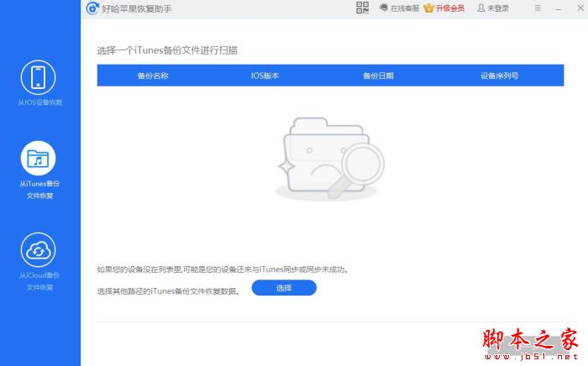This screenshot has width=588, height=366.
Task: Minimize the application window
Action: (x=559, y=8)
